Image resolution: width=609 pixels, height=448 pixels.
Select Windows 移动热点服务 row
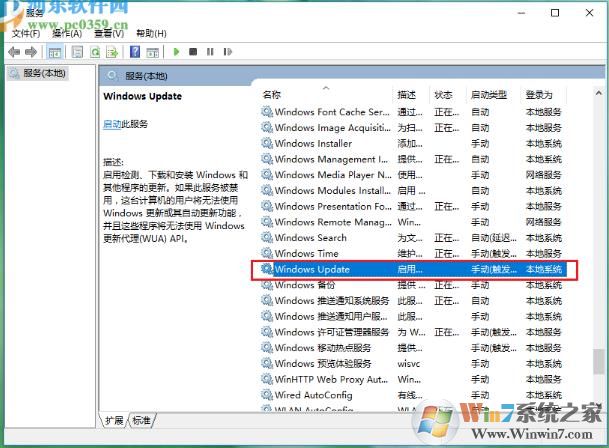(x=412, y=348)
